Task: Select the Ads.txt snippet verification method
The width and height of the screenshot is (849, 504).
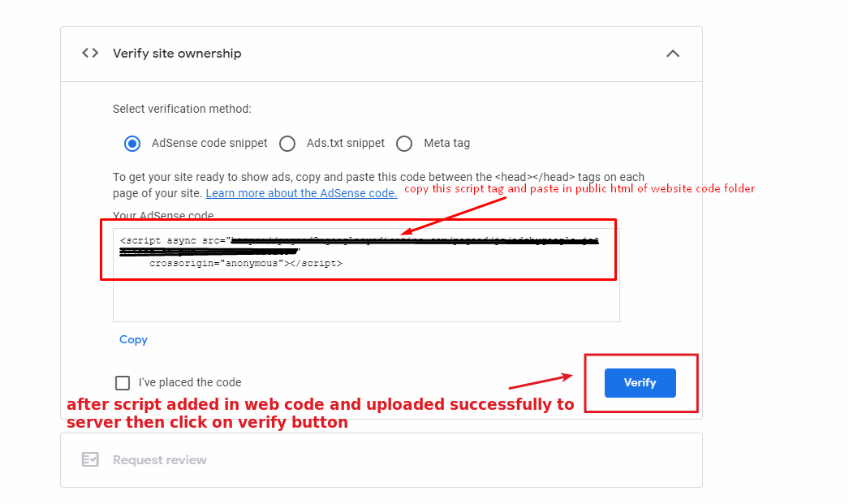Action: click(x=287, y=143)
